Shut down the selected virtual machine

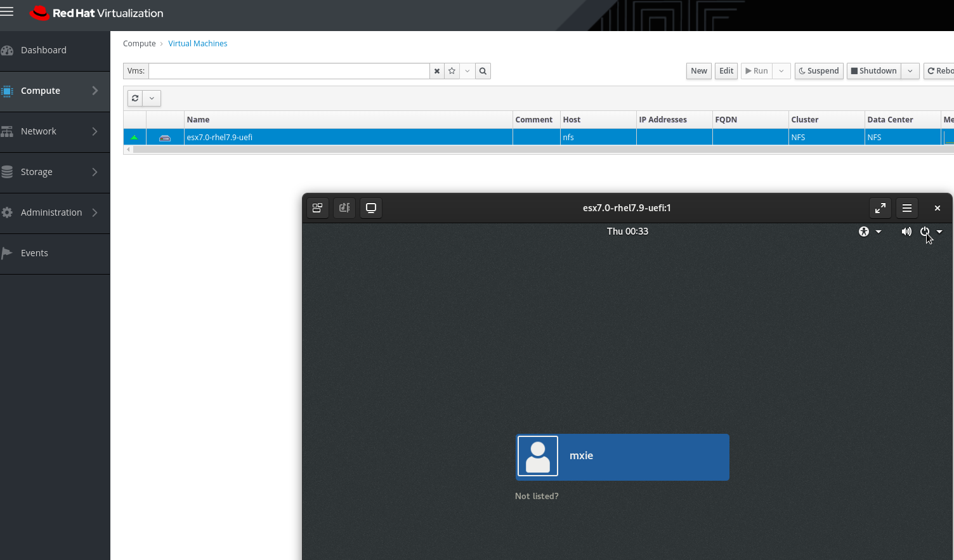873,71
